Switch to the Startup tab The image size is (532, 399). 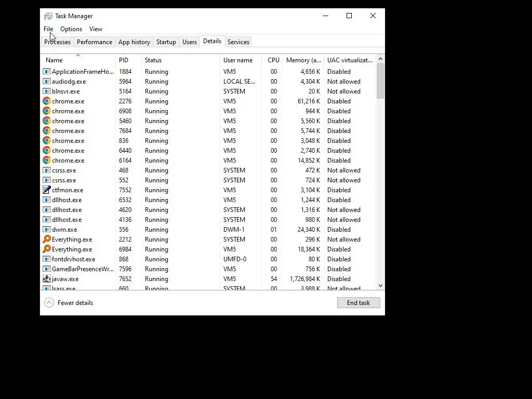[166, 42]
